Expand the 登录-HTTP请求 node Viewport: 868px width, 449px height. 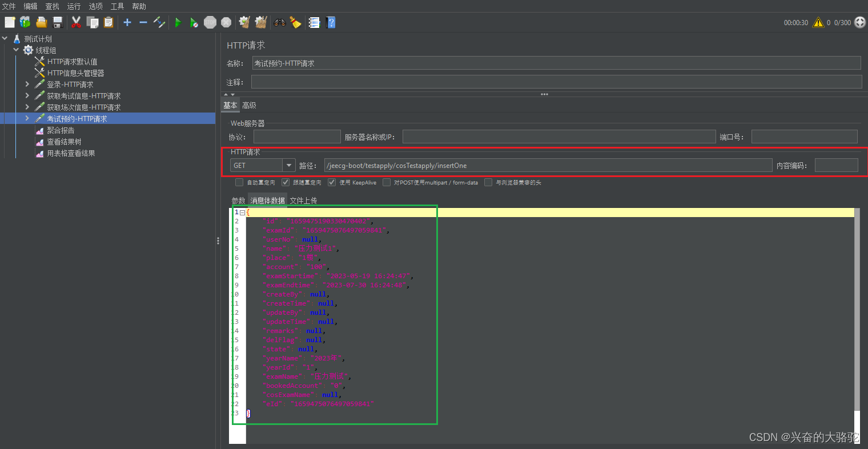click(27, 84)
